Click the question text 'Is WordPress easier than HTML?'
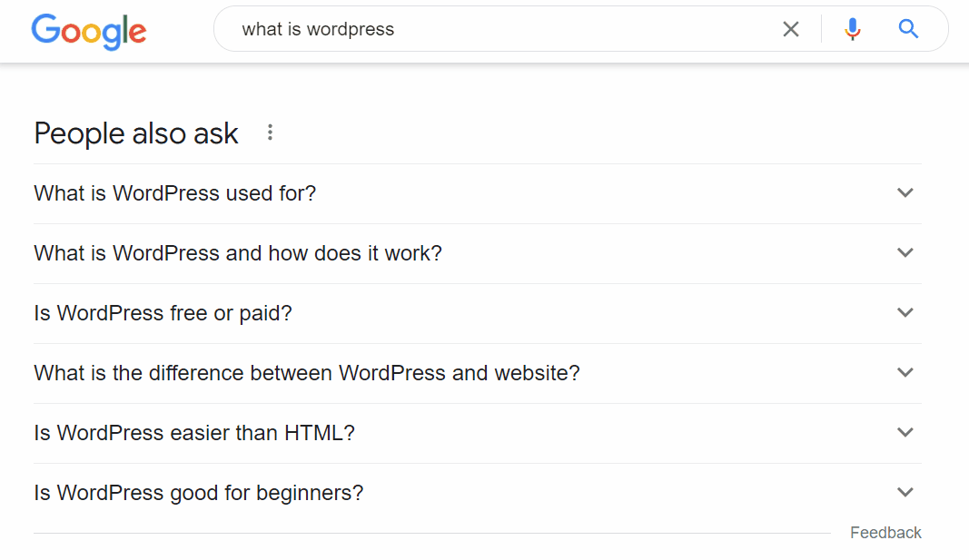This screenshot has width=969, height=560. point(194,433)
